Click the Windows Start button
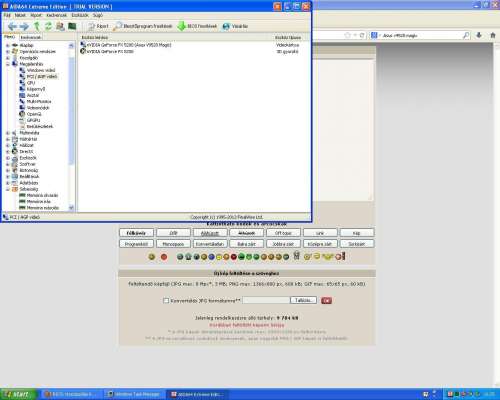 [x=18, y=394]
